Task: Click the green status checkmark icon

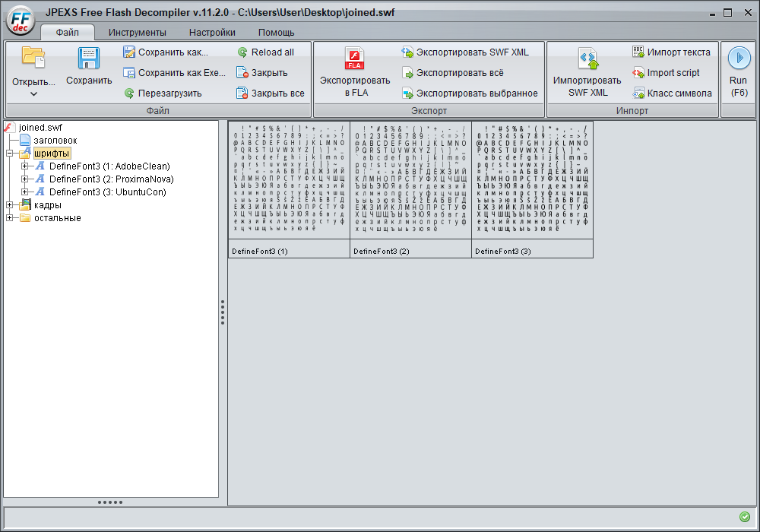Action: (x=745, y=517)
